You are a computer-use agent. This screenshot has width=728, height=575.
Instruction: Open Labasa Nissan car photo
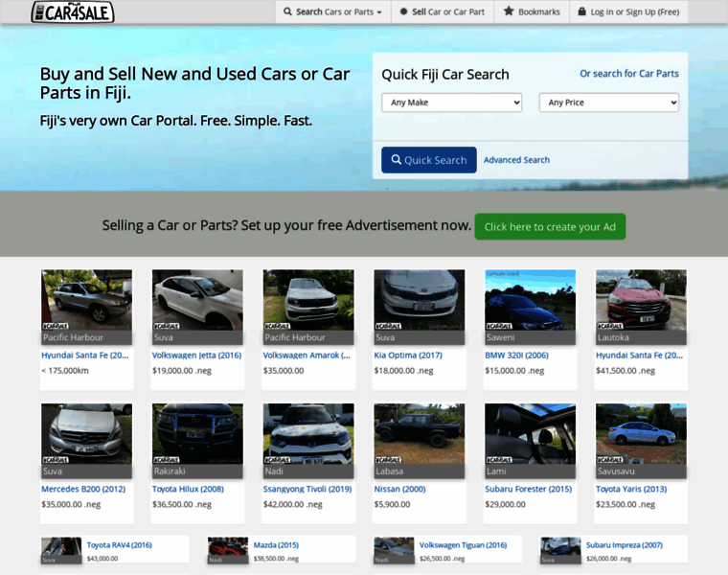point(420,434)
